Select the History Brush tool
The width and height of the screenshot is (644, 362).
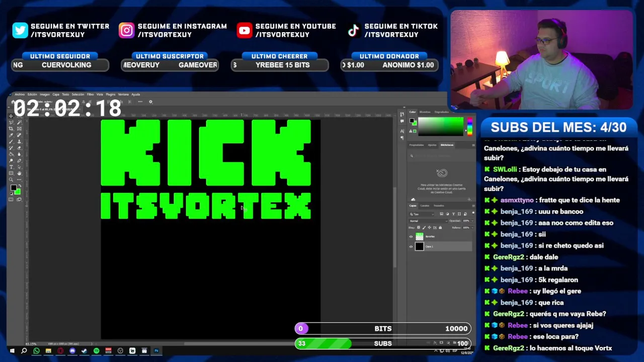[x=11, y=148]
